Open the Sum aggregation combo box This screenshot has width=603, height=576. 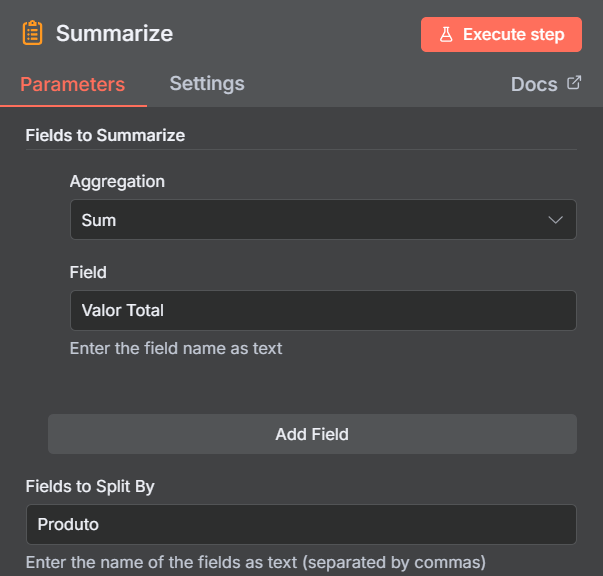pos(323,220)
